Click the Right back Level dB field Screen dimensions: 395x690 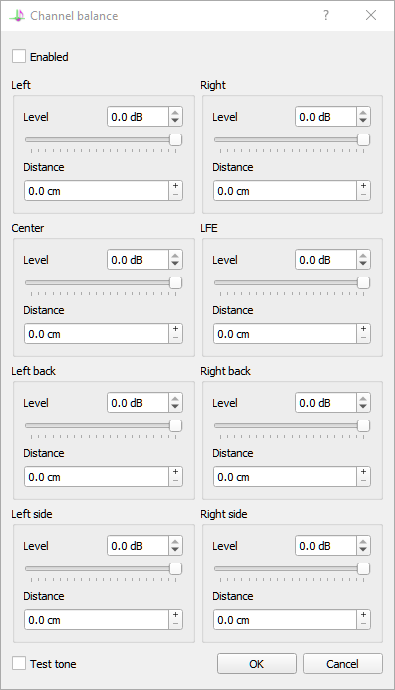(326, 403)
